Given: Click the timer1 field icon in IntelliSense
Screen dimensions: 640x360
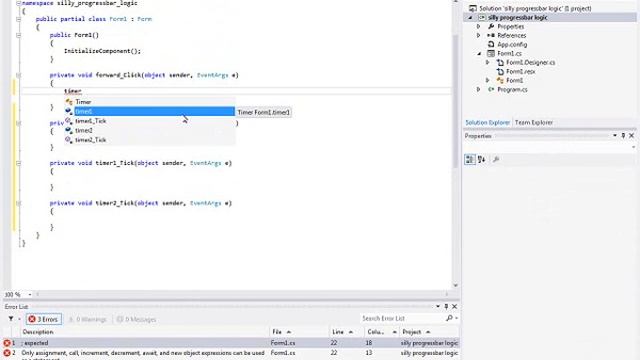Looking at the screenshot, I should (x=69, y=111).
